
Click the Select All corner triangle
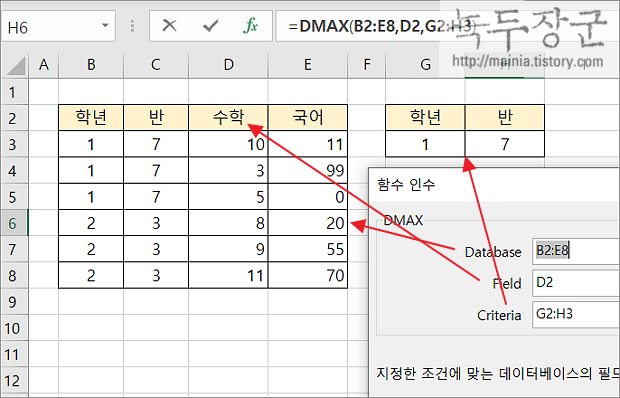point(16,65)
